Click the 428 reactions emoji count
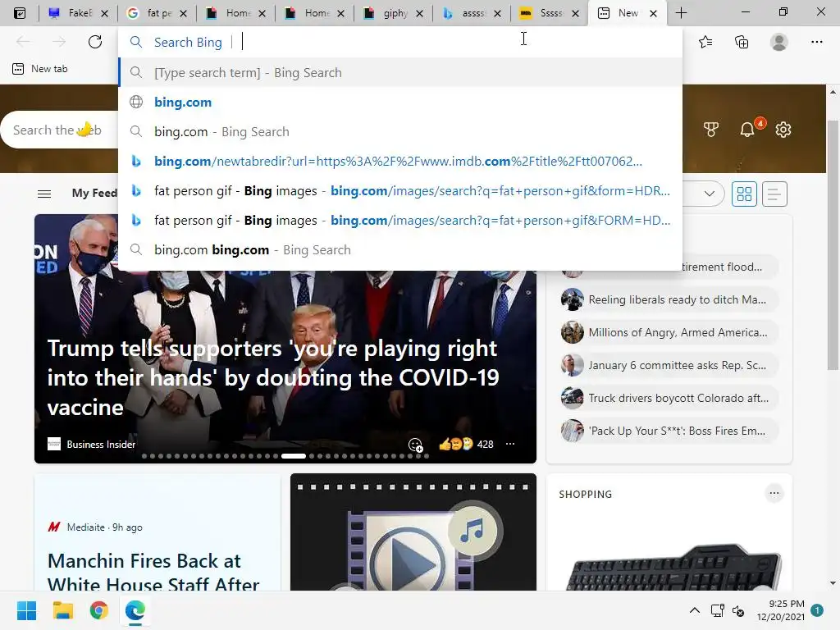The height and width of the screenshot is (630, 840). (x=466, y=444)
